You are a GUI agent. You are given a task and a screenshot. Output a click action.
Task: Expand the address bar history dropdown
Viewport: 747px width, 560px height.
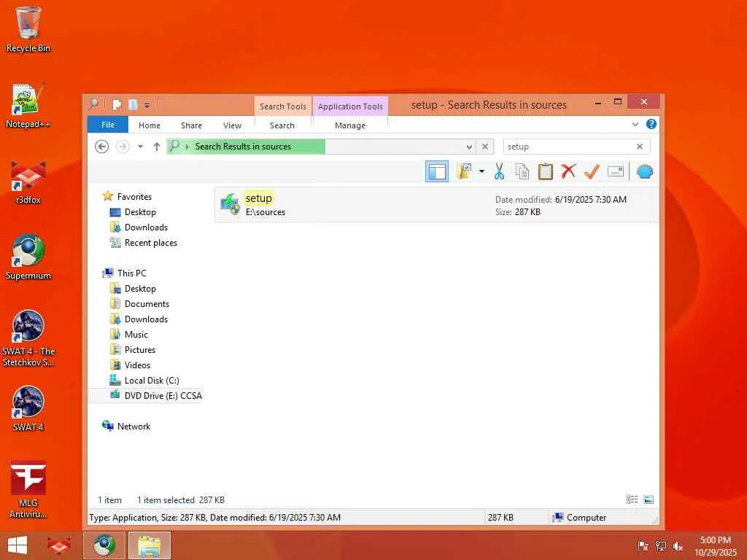click(x=469, y=147)
